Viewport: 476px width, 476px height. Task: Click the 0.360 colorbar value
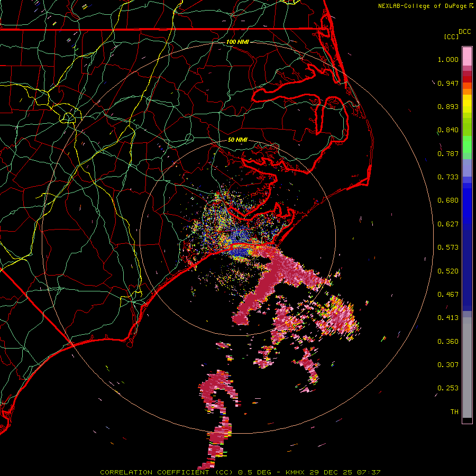[448, 342]
